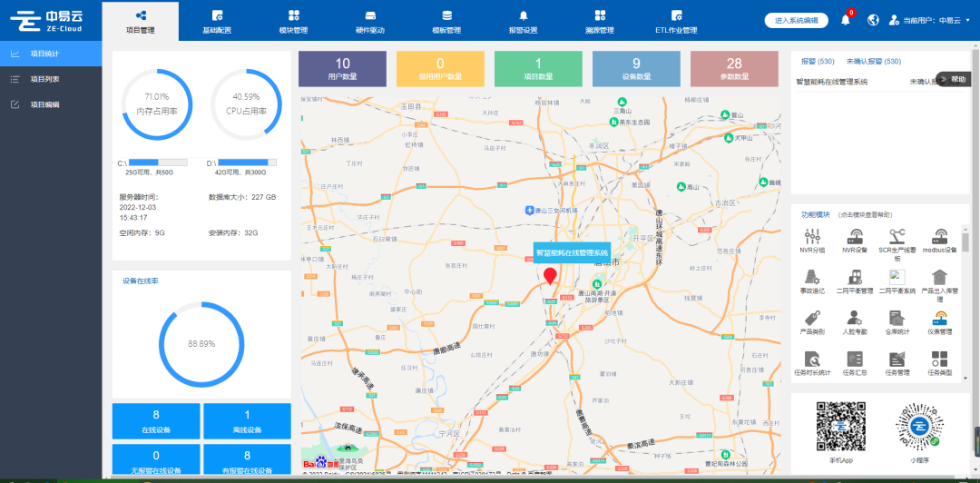The width and height of the screenshot is (980, 483).
Task: Open 在线设备 count tile
Action: pos(156,421)
